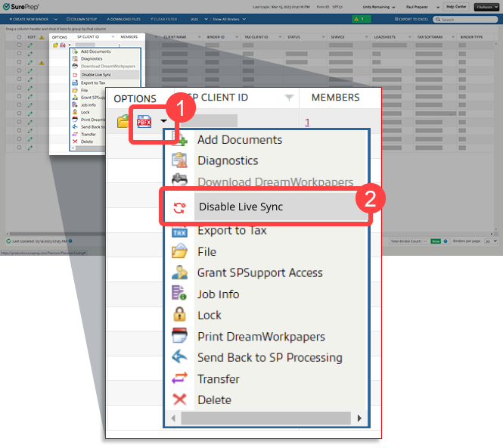Click the Disable Live Sync icon in enlarged menu
Screen dimensions: 503x448
pos(179,207)
